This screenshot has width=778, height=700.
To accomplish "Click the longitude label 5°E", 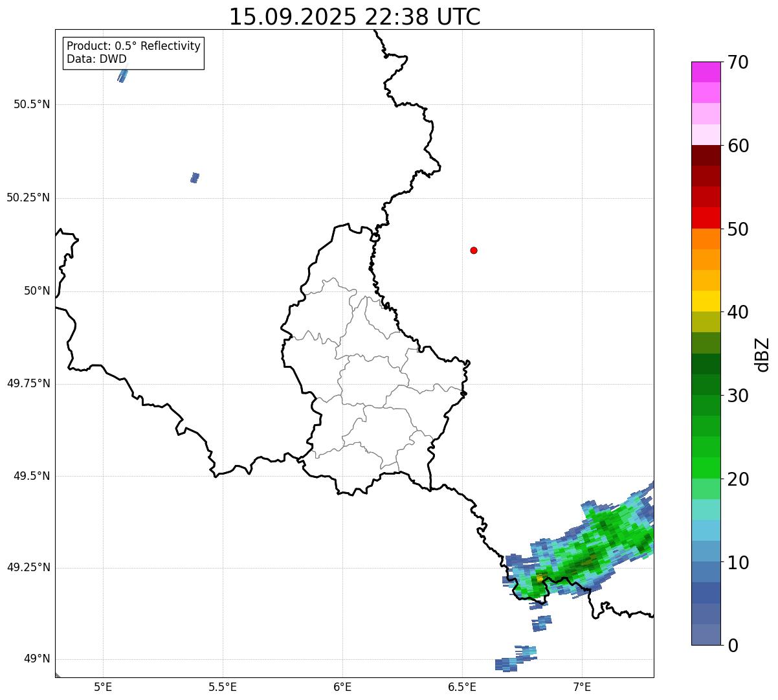I will coord(103,686).
